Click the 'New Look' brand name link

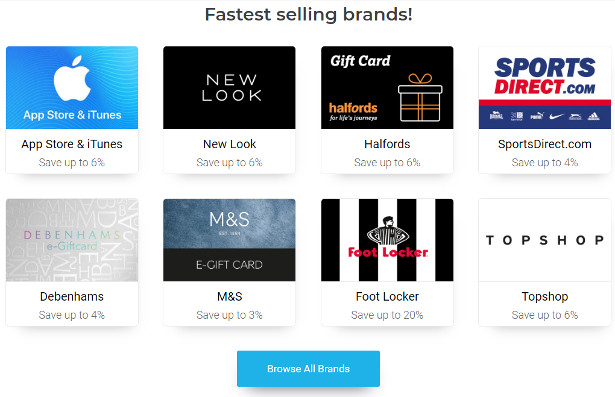(x=229, y=144)
